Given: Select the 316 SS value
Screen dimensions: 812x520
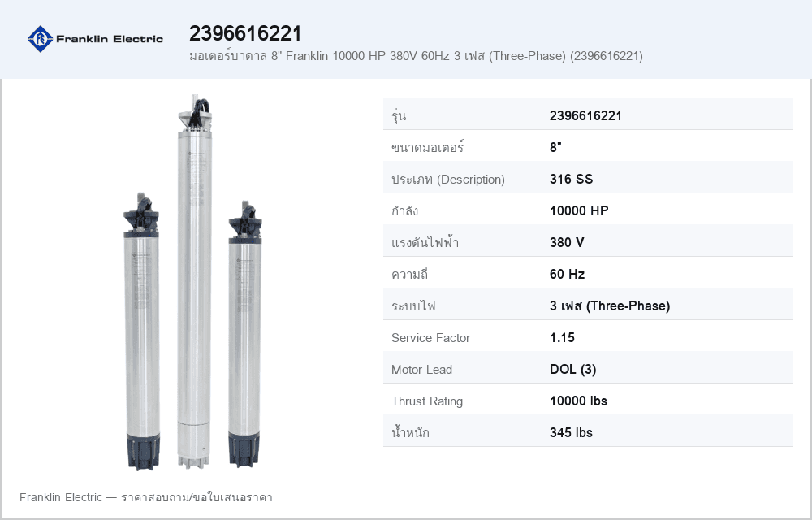Looking at the screenshot, I should point(571,180).
